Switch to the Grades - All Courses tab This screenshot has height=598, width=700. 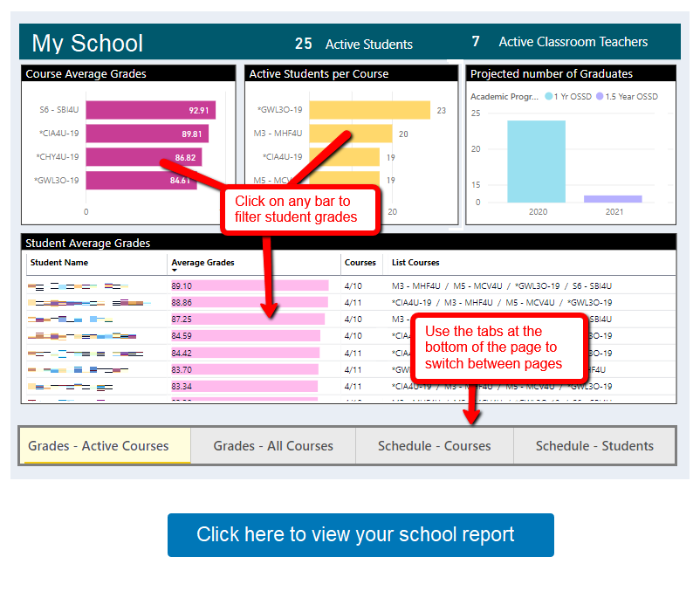(271, 445)
